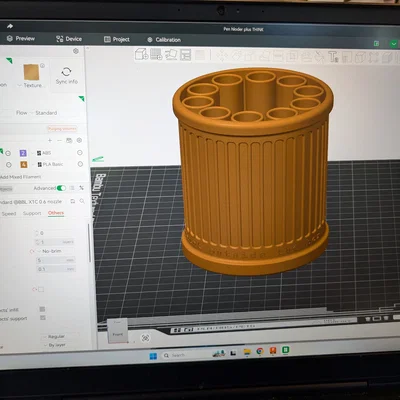400x400 pixels.
Task: Click the skirt loops field showing 0
Action: coord(55,233)
